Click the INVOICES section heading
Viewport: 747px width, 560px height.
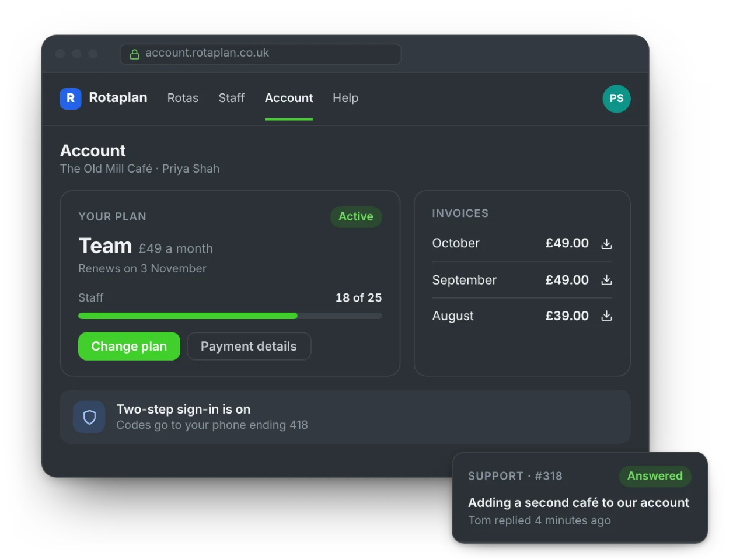point(460,213)
